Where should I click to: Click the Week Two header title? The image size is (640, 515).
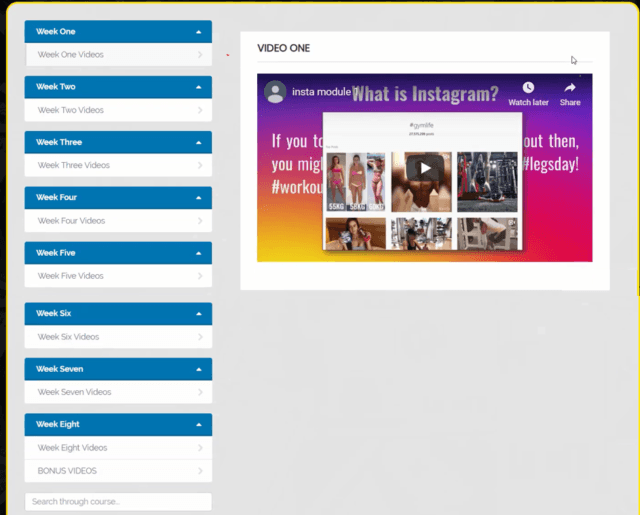pos(56,87)
